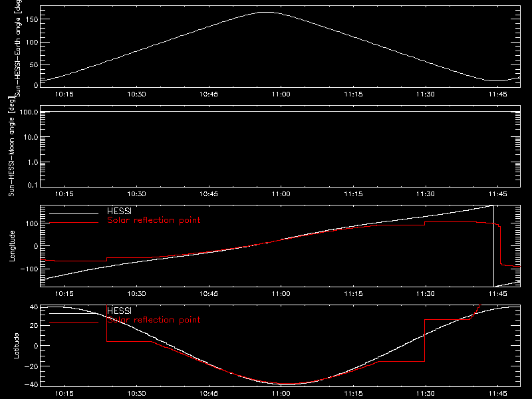532x399 pixels.
Task: Click 10:45 under the Latitude plot
Action: (209, 394)
